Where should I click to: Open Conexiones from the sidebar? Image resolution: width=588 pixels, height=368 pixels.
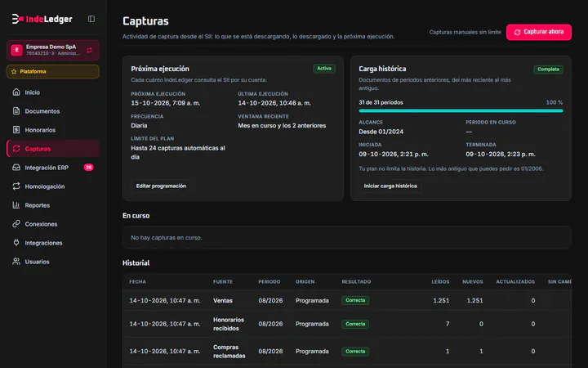click(x=53, y=224)
